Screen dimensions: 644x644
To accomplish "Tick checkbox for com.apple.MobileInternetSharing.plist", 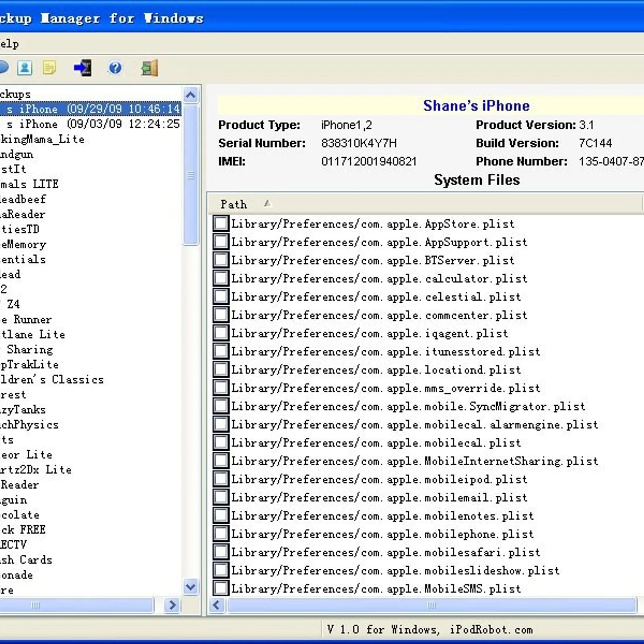I will (x=221, y=460).
